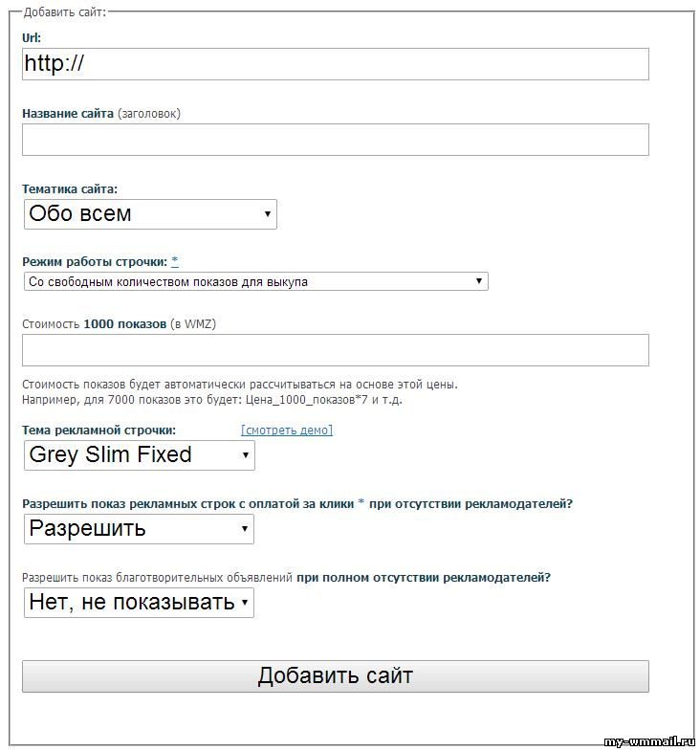
Task: Open the Тематика сайта dropdown
Action: tap(150, 214)
